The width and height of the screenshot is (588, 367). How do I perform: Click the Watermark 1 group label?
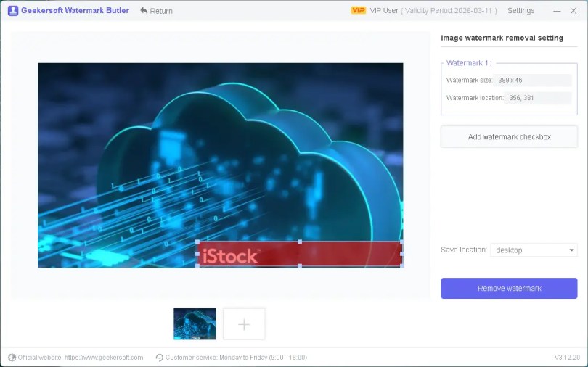(469, 63)
